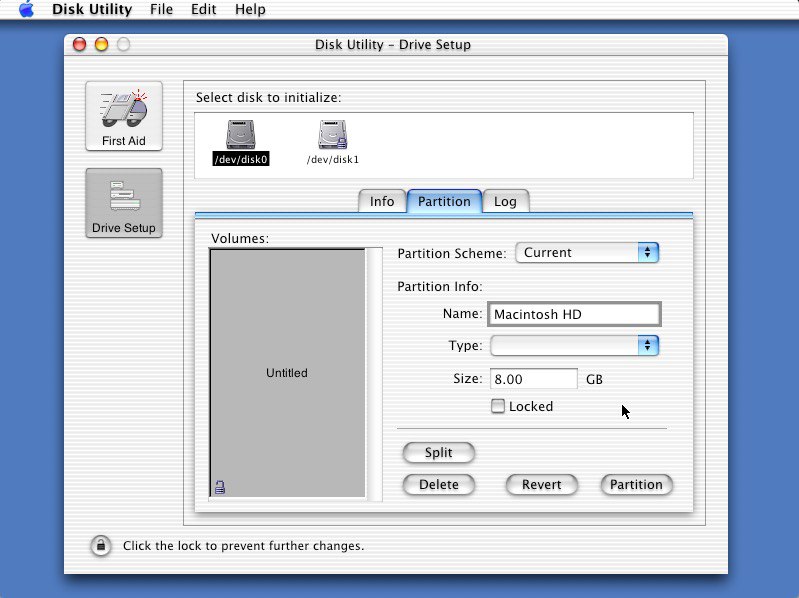Open the Disk Utility application menu
Viewport: 799px width, 598px height.
[x=92, y=9]
